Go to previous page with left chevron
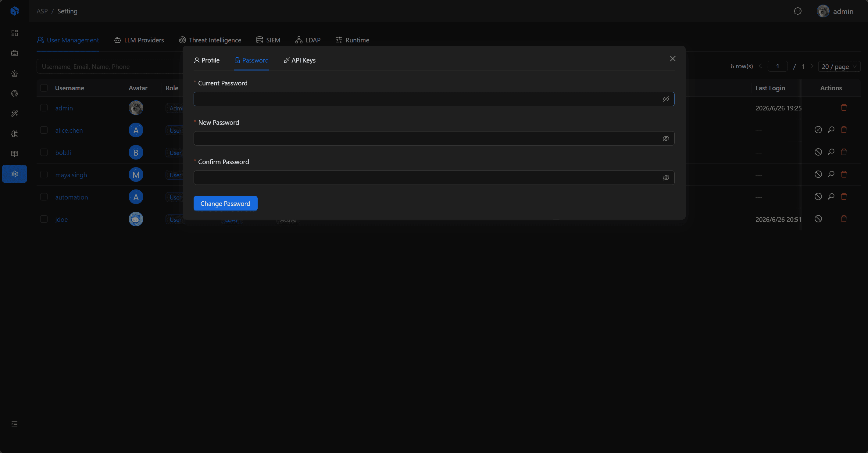 (x=760, y=66)
